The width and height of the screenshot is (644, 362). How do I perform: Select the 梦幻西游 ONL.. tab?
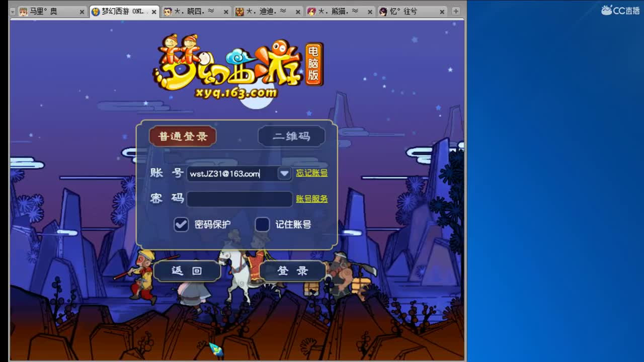click(124, 11)
